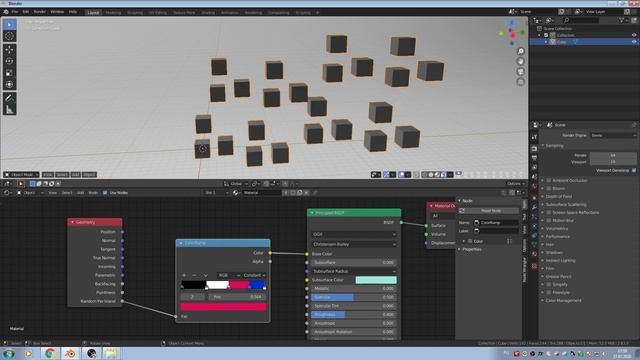
Task: Toggle the Use Nodes checkbox
Action: coord(105,193)
